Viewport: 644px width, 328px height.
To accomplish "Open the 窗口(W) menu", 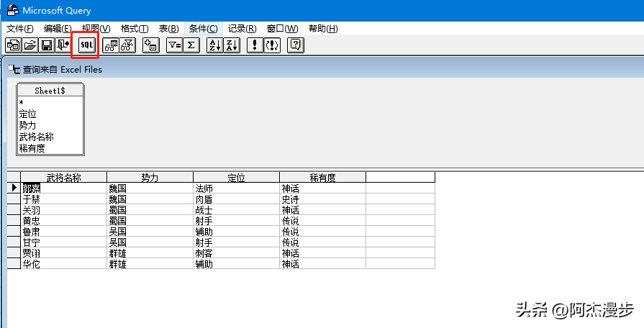I will 282,29.
